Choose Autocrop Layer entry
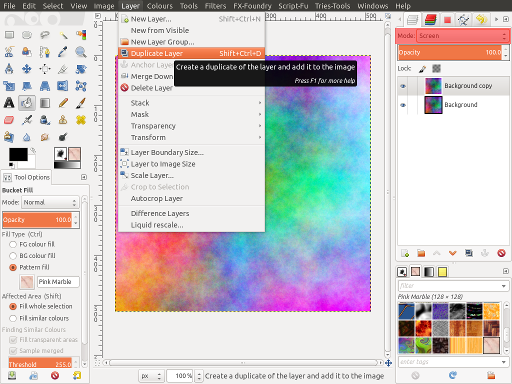 (x=192, y=198)
